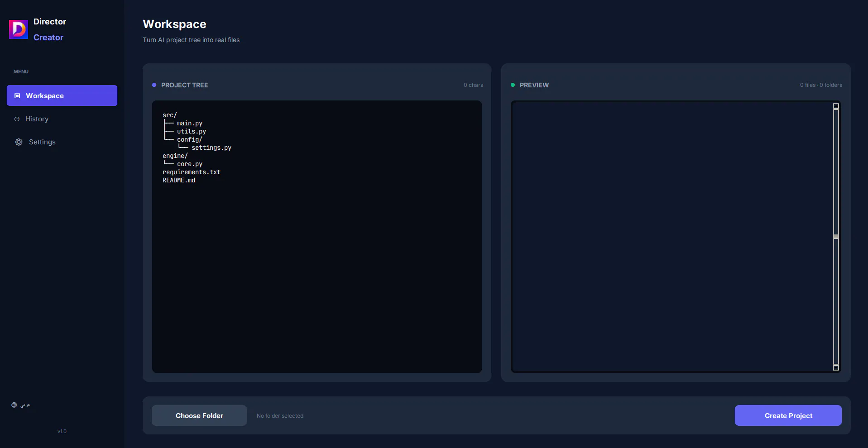Click the 'utils.py' line in tree

[192, 131]
